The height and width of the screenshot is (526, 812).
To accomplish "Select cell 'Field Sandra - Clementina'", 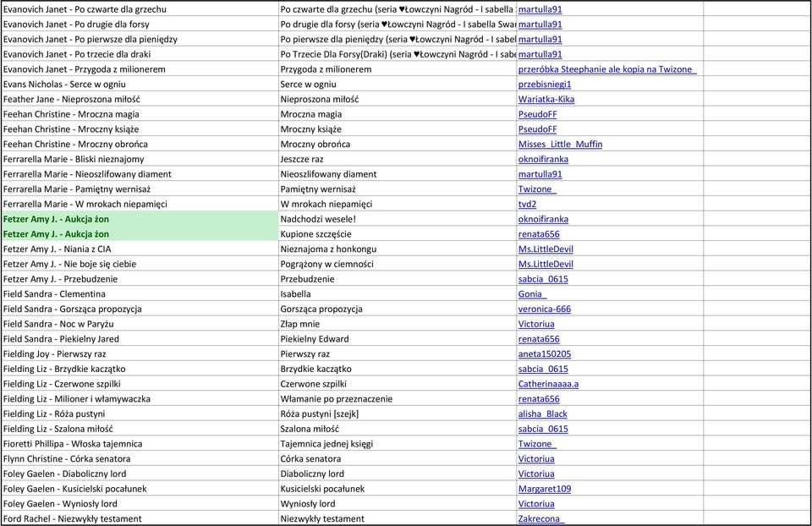I will pos(140,294).
